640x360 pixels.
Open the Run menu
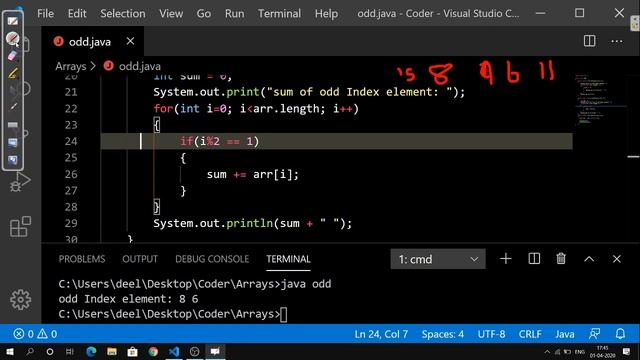[234, 13]
